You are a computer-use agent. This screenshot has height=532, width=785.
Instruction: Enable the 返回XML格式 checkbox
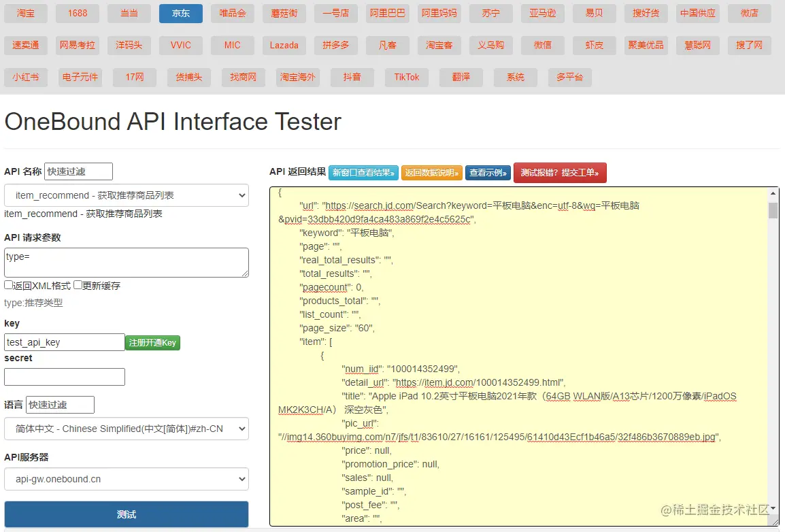pyautogui.click(x=9, y=285)
